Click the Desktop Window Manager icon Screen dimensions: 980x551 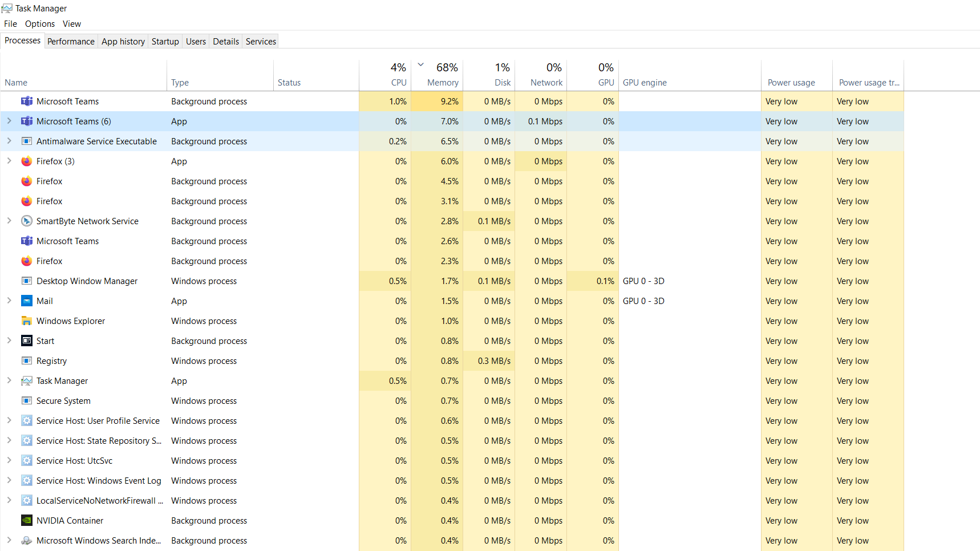point(27,281)
